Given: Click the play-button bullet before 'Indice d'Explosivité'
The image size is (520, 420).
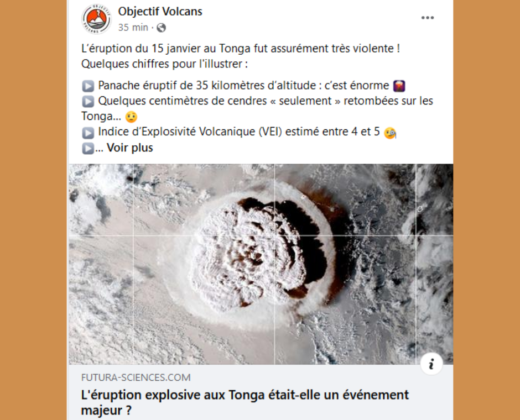Looking at the screenshot, I should [88, 133].
